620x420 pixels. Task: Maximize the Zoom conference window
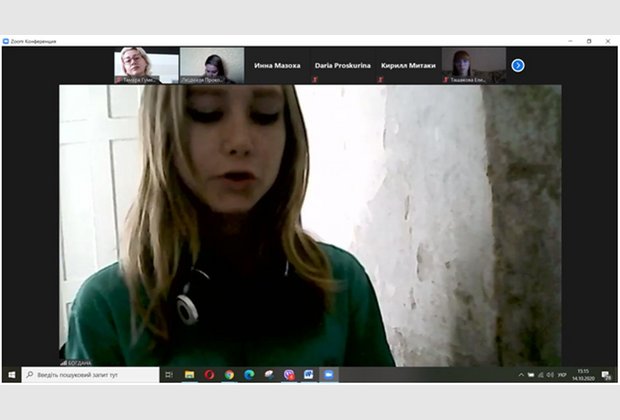pyautogui.click(x=589, y=41)
